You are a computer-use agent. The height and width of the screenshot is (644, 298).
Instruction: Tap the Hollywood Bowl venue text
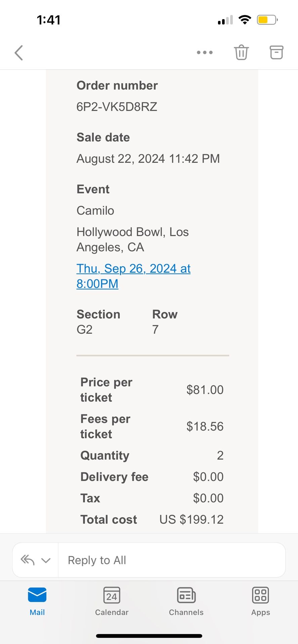[132, 239]
